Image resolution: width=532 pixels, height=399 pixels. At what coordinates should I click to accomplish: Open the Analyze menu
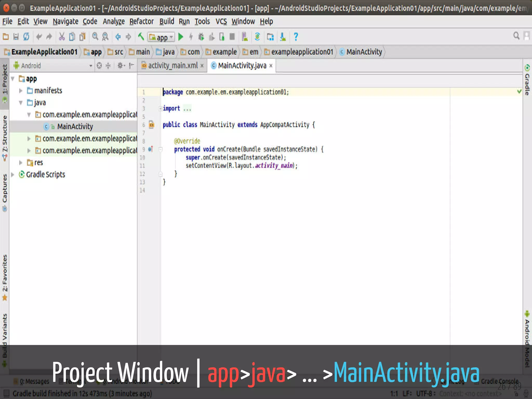point(114,21)
